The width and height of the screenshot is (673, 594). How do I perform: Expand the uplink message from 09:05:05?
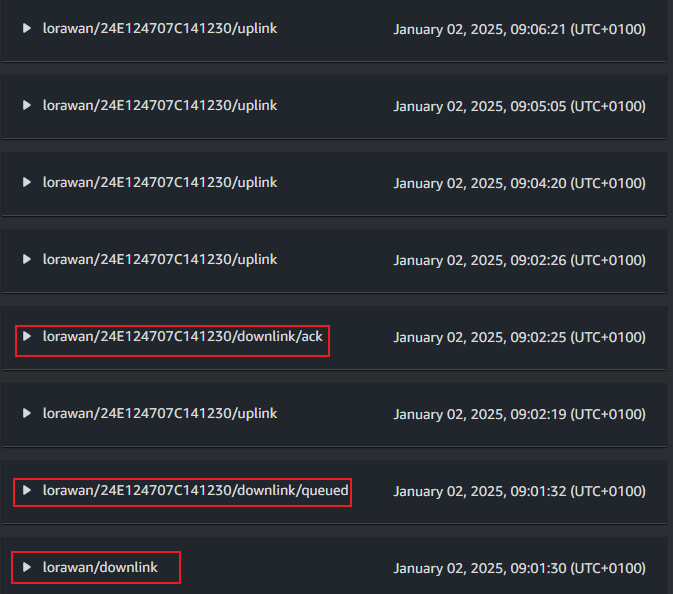point(27,105)
